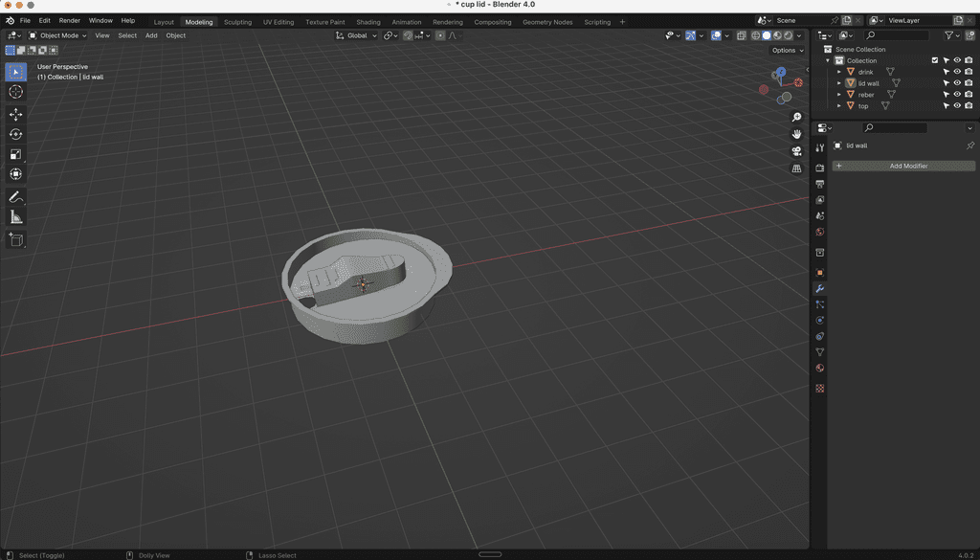
Task: Choose the Annotate pencil tool
Action: (15, 197)
